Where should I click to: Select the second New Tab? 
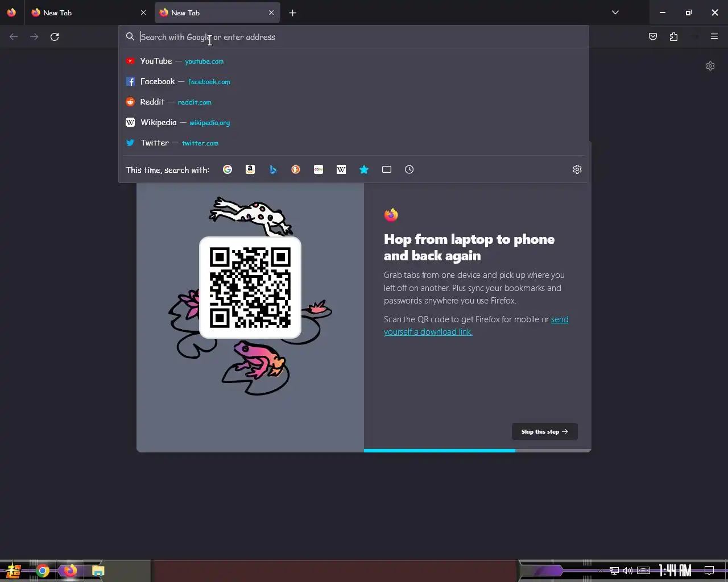[x=217, y=13]
